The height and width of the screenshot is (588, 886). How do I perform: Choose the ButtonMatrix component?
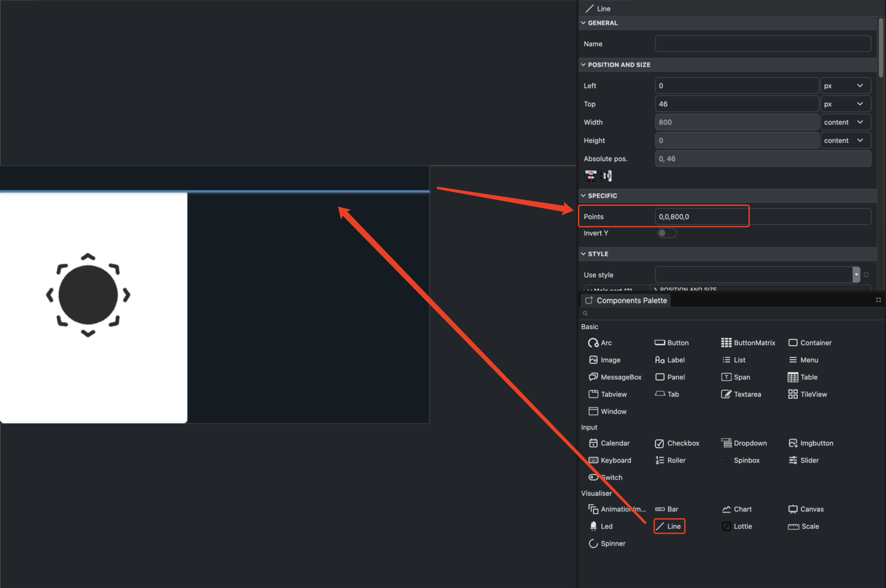click(x=748, y=343)
